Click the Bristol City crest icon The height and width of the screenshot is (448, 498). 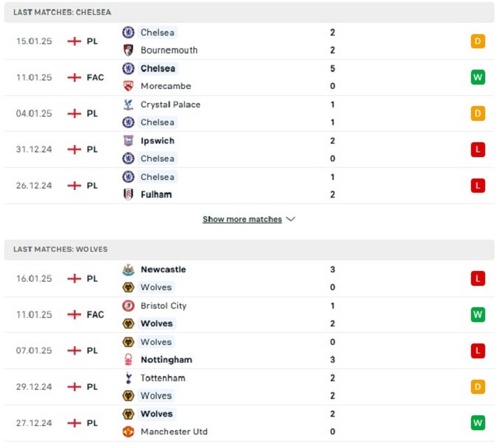[x=128, y=306]
